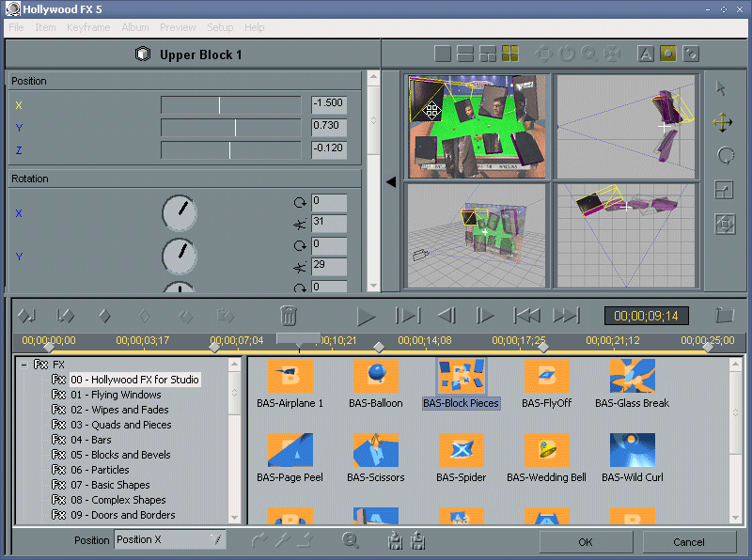Click the Rotation Y dial knob

180,256
